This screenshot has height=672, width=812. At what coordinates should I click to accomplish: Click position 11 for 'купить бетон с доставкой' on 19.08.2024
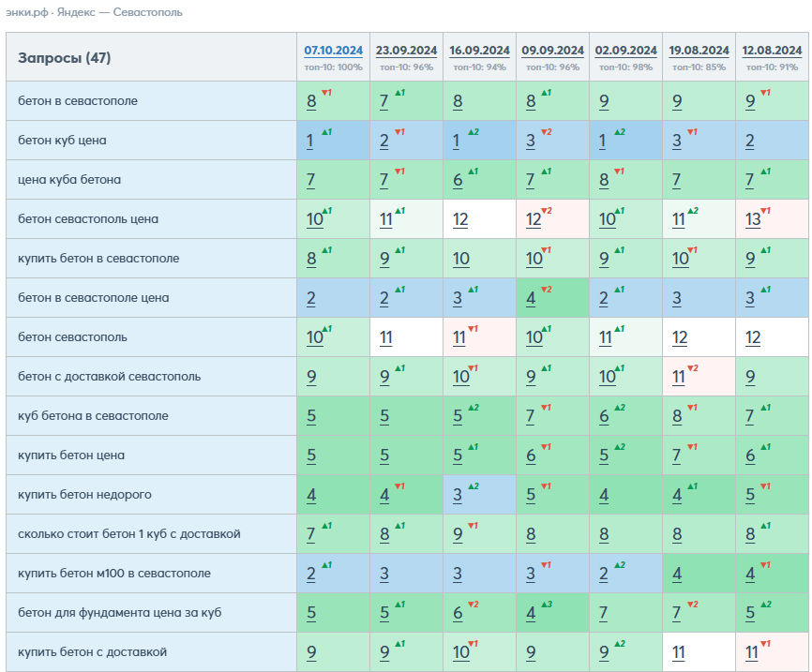[679, 652]
